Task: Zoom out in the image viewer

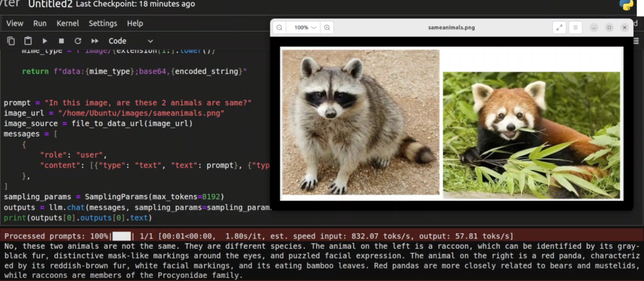Action: (279, 27)
